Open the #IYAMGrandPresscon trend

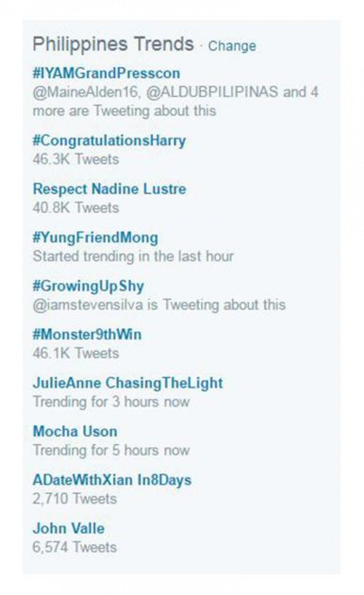tap(106, 73)
